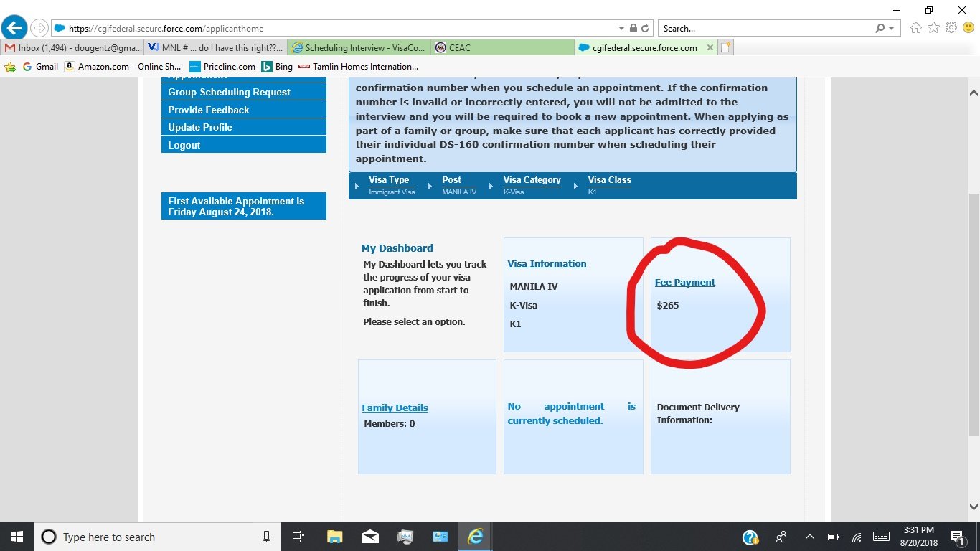Open the Tools gear icon

tap(951, 28)
